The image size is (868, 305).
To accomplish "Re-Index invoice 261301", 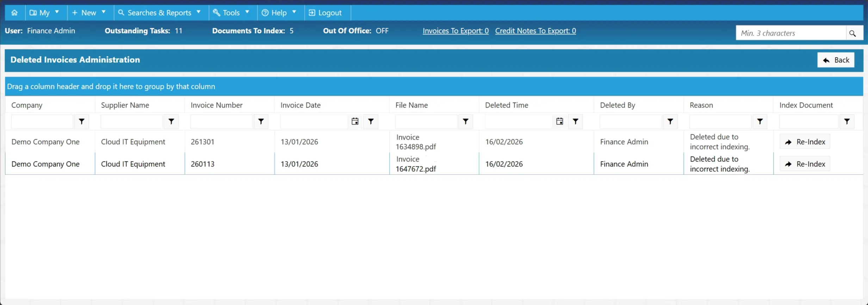I will 805,142.
